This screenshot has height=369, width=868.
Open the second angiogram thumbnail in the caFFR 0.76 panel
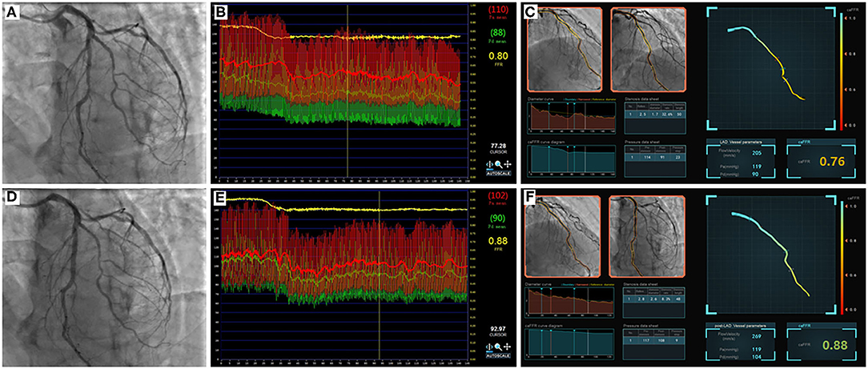[x=647, y=49]
